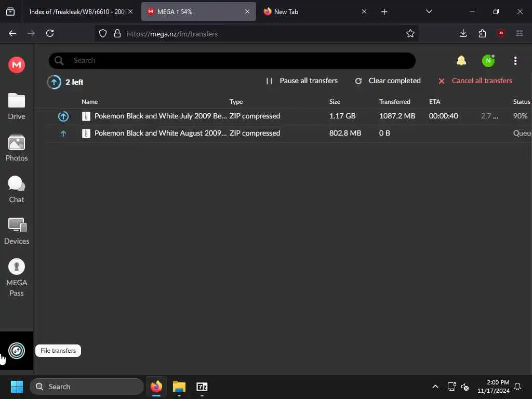This screenshot has width=532, height=399.
Task: Clear completed transfers
Action: pos(388,81)
